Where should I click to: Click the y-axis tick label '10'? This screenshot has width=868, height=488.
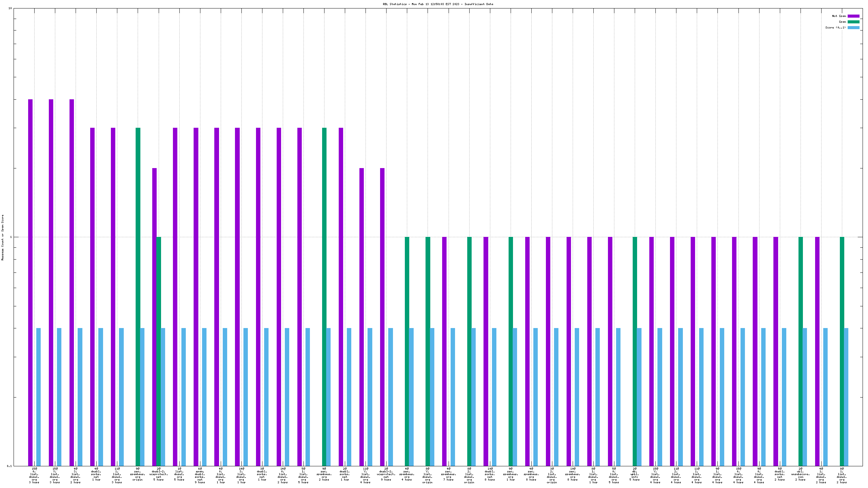10,8
